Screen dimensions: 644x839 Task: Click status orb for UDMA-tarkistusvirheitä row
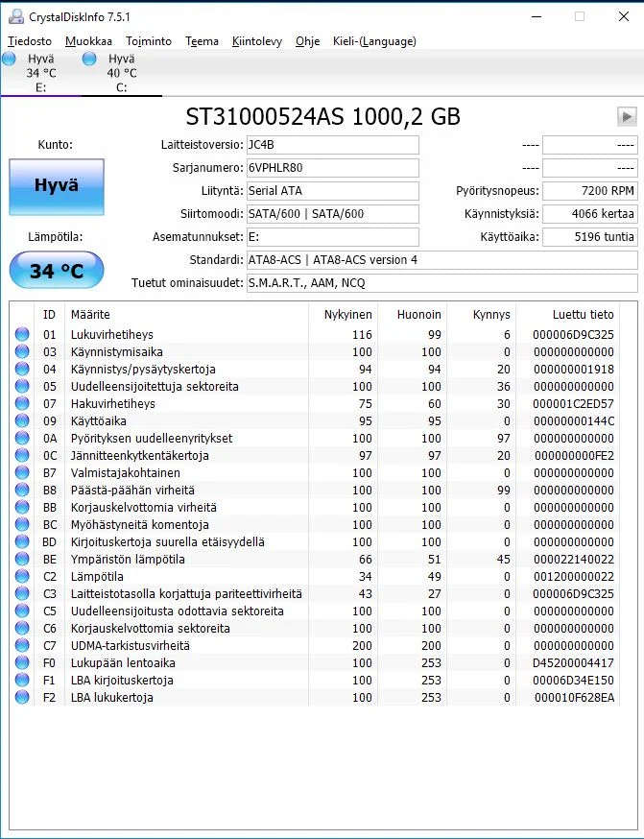[x=22, y=646]
